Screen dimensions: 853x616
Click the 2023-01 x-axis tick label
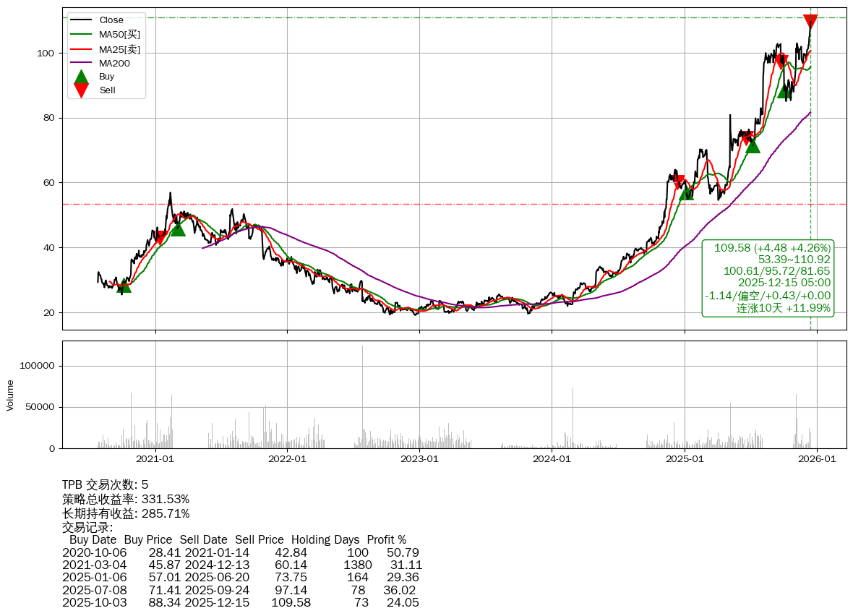420,458
